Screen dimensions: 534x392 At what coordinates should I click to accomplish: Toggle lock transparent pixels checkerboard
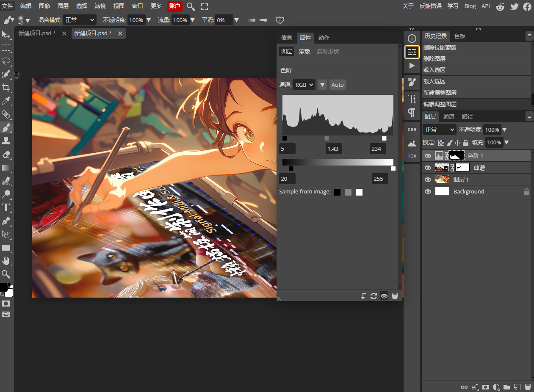click(441, 143)
